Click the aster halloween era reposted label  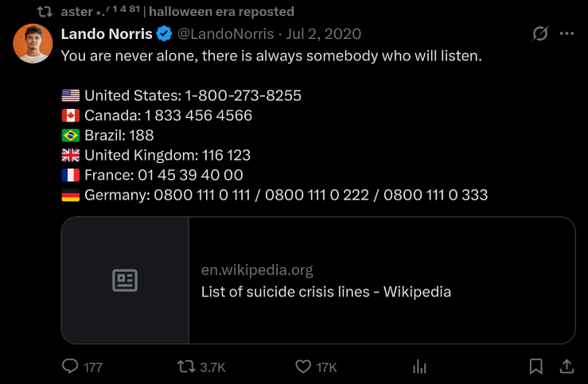[x=177, y=12]
